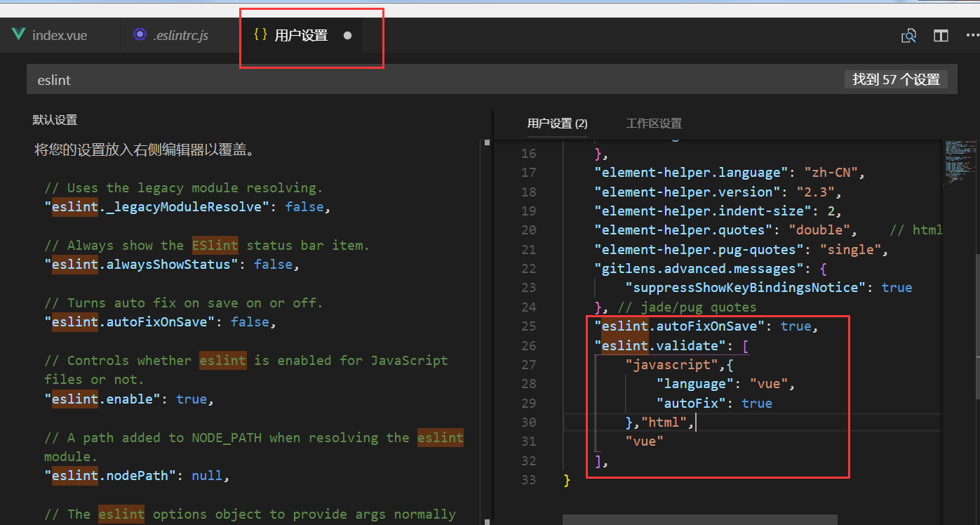
Task: Click the gitlens.advanced.messages line
Action: click(x=711, y=268)
